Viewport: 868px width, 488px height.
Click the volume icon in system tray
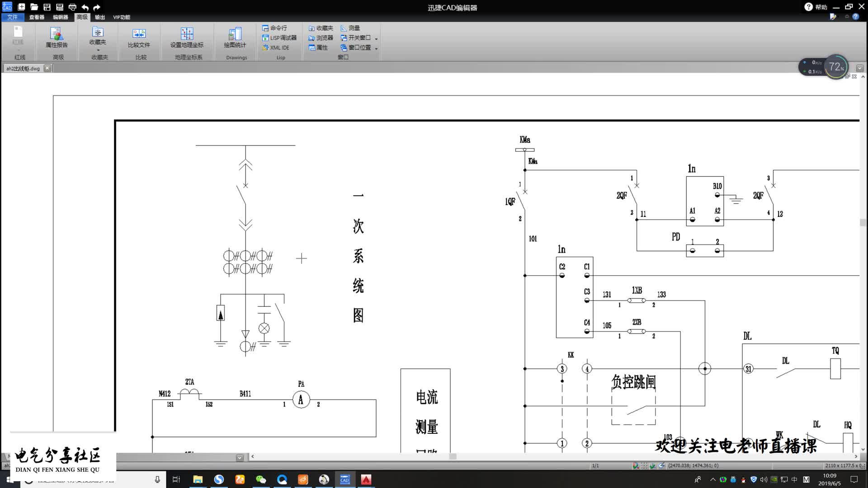point(764,479)
